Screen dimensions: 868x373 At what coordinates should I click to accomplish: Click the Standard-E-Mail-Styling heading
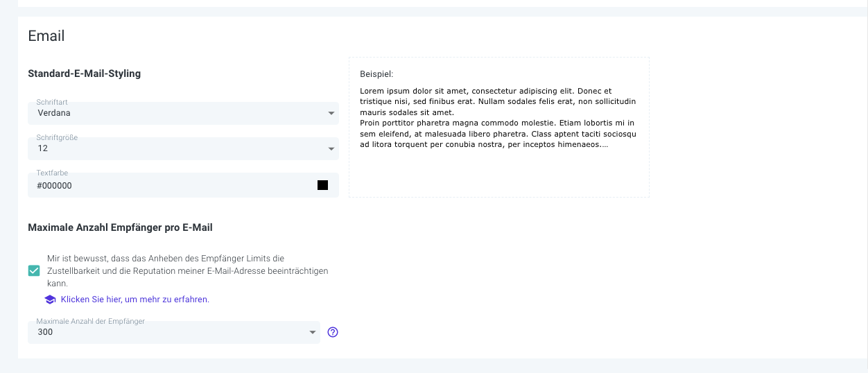tap(85, 73)
